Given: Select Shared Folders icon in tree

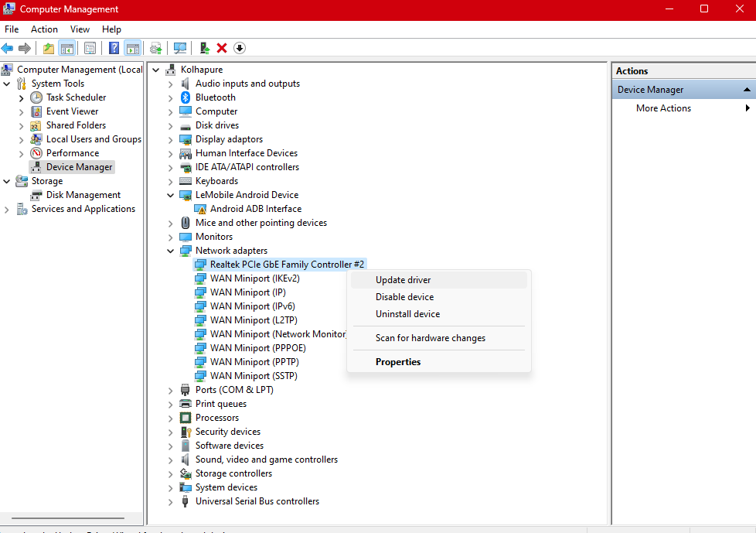Looking at the screenshot, I should [36, 125].
